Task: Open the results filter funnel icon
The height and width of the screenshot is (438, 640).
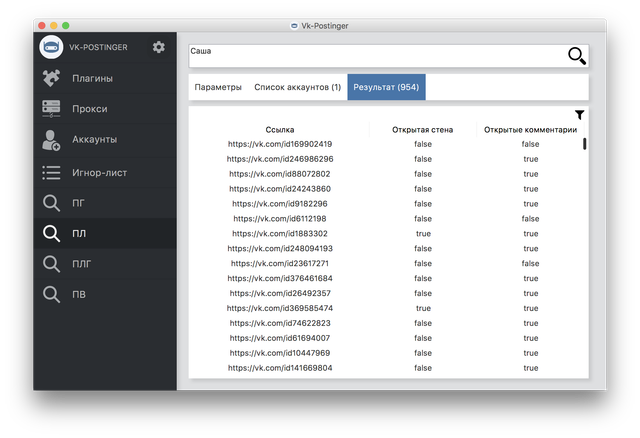Action: pyautogui.click(x=580, y=115)
